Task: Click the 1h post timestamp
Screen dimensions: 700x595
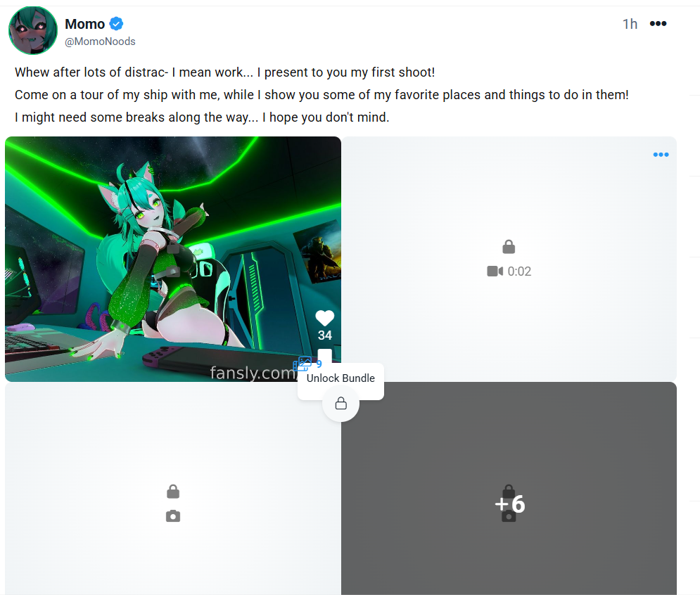Action: pyautogui.click(x=630, y=24)
